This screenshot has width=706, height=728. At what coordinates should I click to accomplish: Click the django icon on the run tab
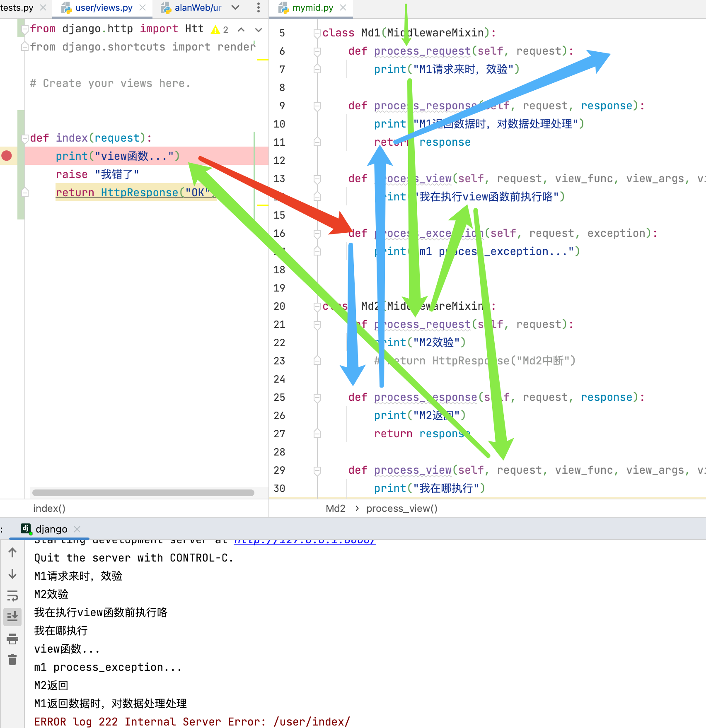[26, 528]
